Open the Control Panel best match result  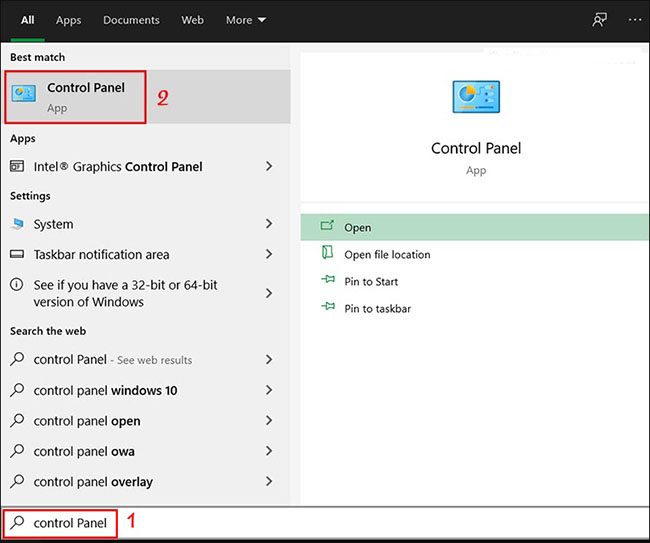click(146, 97)
